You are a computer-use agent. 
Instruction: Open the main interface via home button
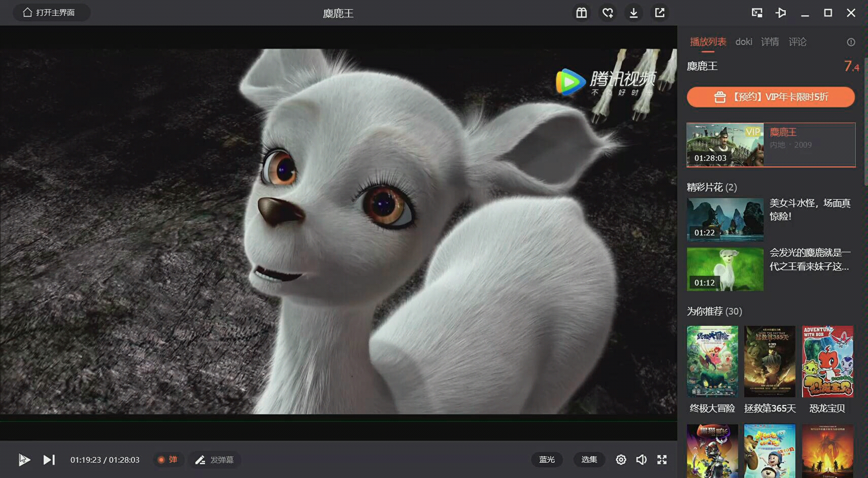coord(51,12)
